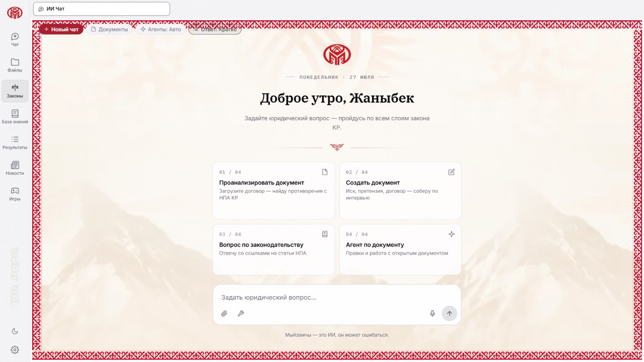Select Создать документ card
The width and height of the screenshot is (644, 362).
pyautogui.click(x=400, y=191)
